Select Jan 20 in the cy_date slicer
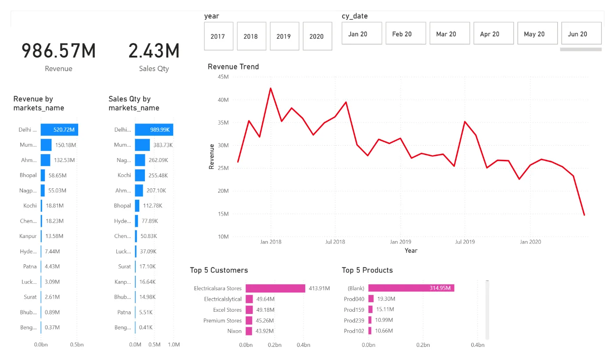Screen dimensions: 615x364 point(362,34)
